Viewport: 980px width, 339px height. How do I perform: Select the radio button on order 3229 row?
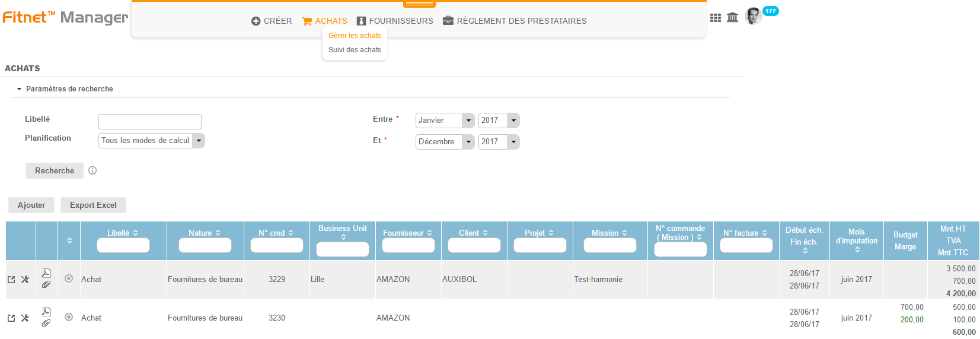(x=69, y=278)
